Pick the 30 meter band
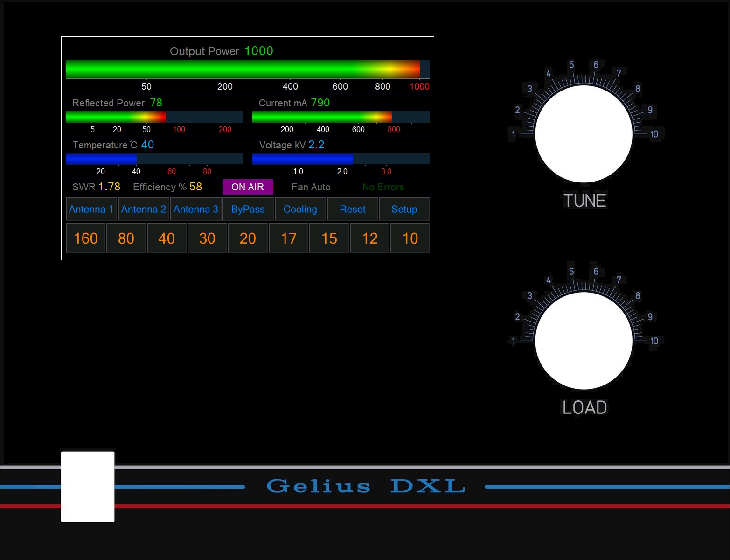 [207, 238]
